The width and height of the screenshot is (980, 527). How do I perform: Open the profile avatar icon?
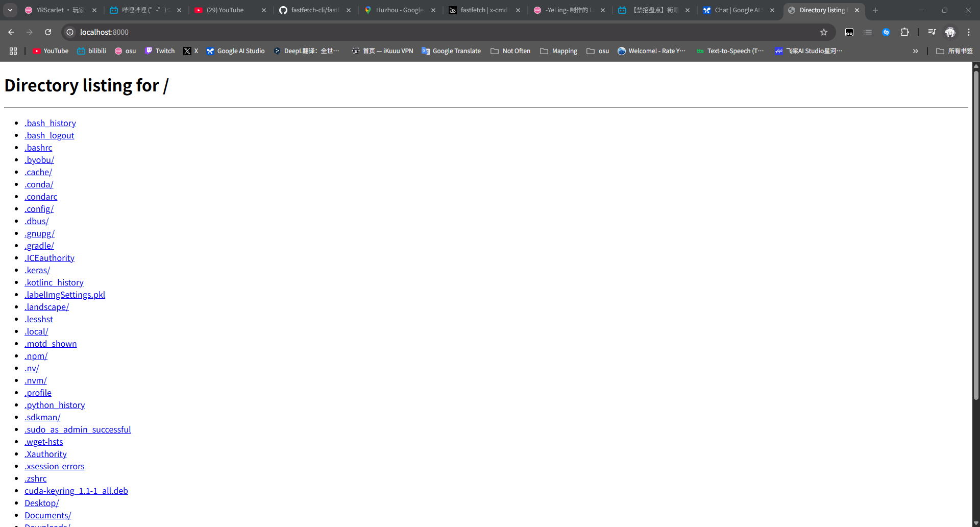(950, 32)
